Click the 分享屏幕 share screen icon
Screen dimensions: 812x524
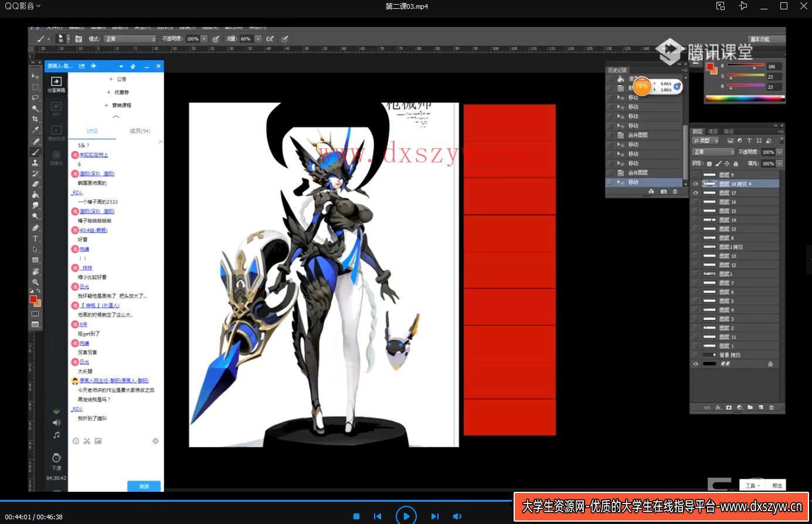click(56, 84)
